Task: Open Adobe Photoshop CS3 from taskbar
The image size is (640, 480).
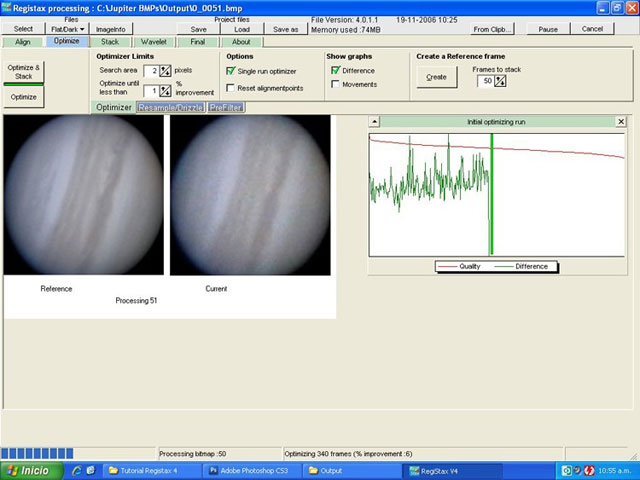Action: point(252,470)
